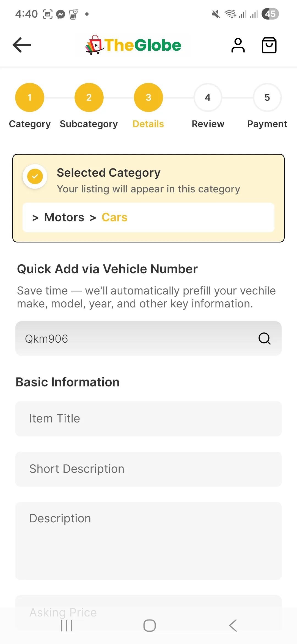Open the shopping bag cart
This screenshot has width=297, height=644.
tap(269, 45)
